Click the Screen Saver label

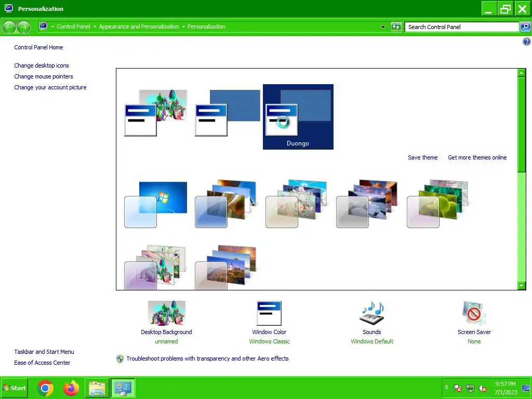(474, 332)
